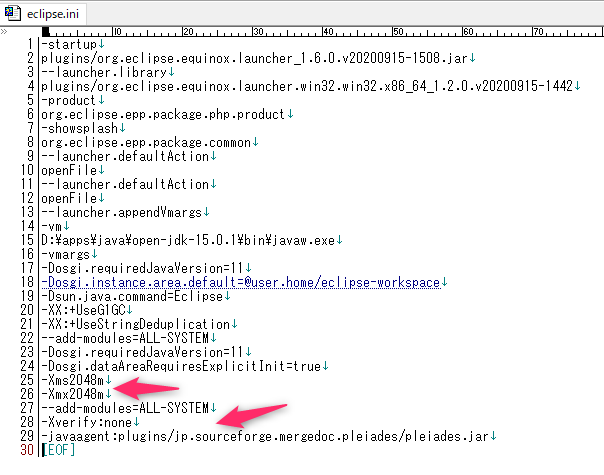This screenshot has height=475, width=604.
Task: Click the '-vmargs' line
Action: pyautogui.click(x=65, y=254)
